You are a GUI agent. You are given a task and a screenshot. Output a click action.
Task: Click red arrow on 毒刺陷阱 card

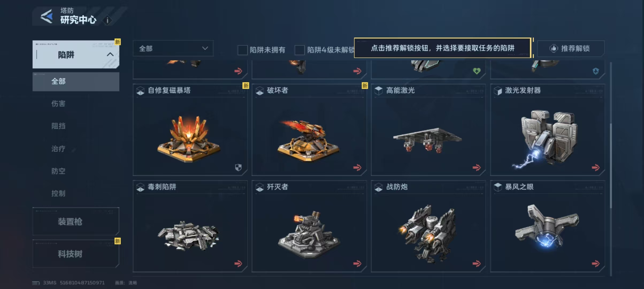(238, 264)
